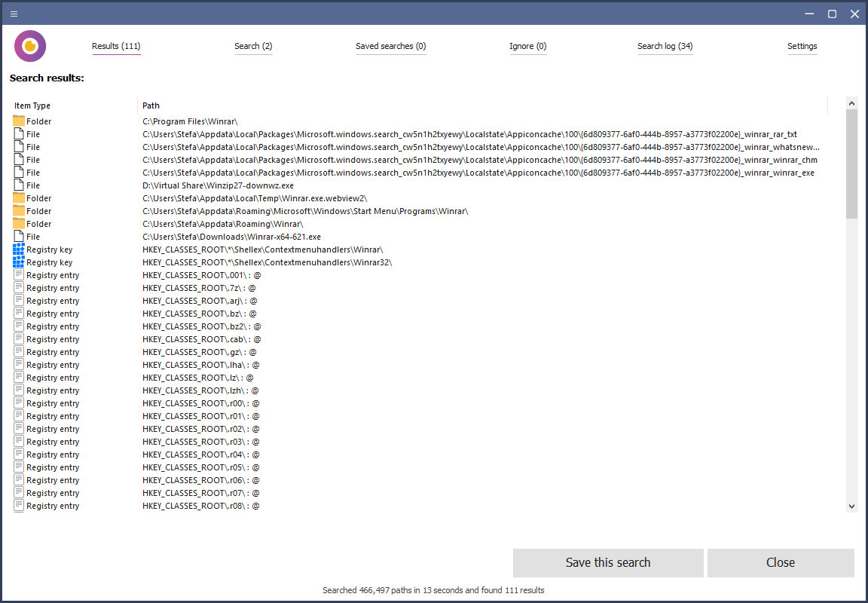Viewport: 868px width, 603px height.
Task: Click registry entry icon of .lz\ row
Action: coord(19,377)
